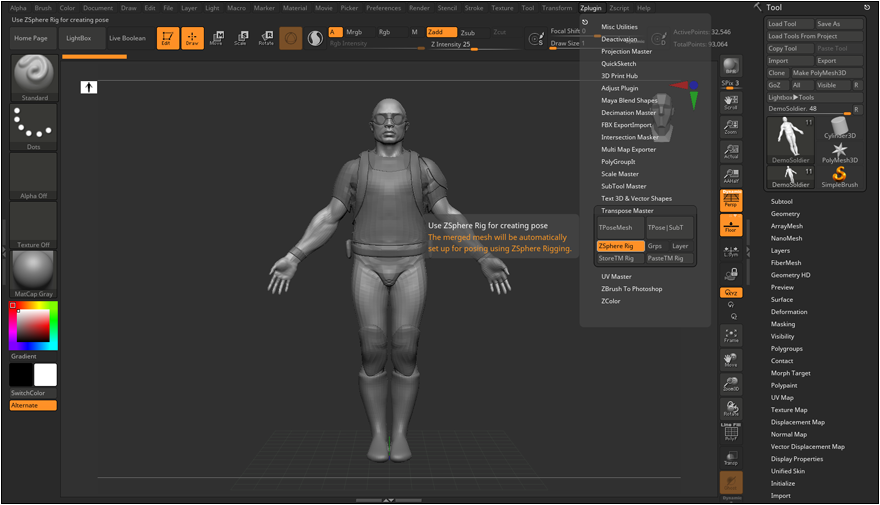
Task: Click the Move view icon below Frame
Action: [x=731, y=360]
